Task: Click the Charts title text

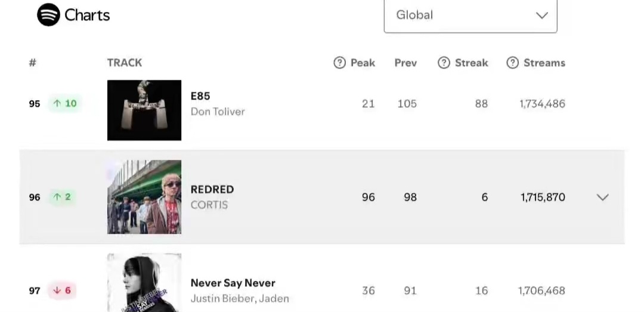Action: coord(87,15)
